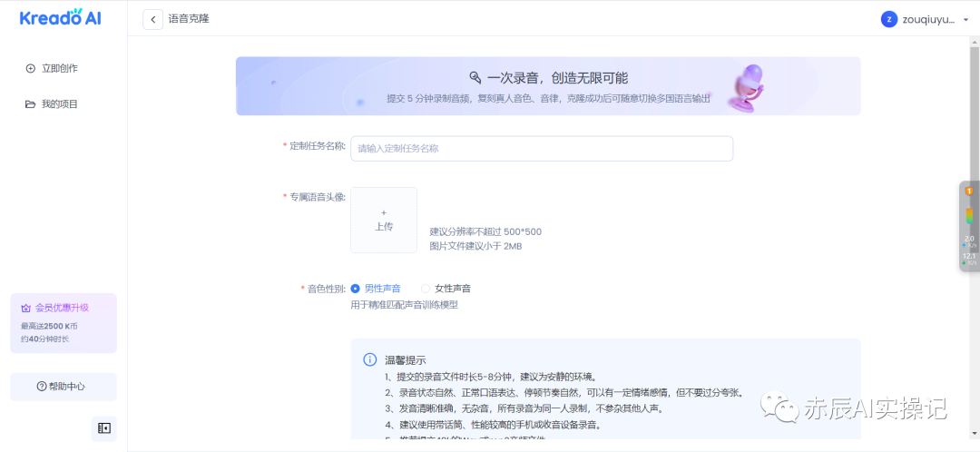Viewport: 980px width, 452px height.
Task: Click the microphone illustration in banner
Action: (748, 87)
